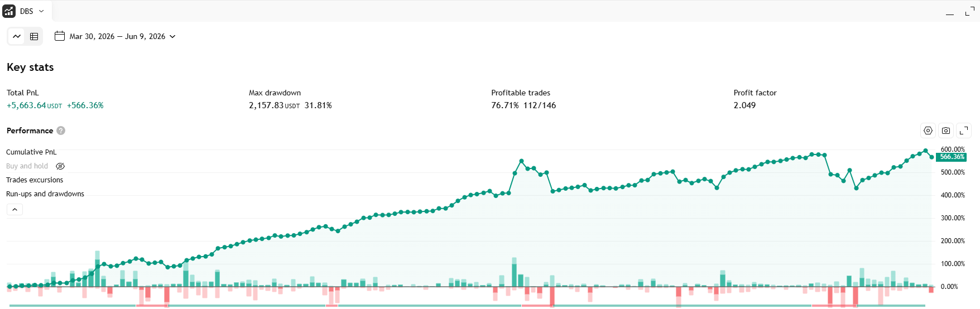Toggle the Run-ups and drawdowns series
The image size is (980, 309).
(x=45, y=194)
